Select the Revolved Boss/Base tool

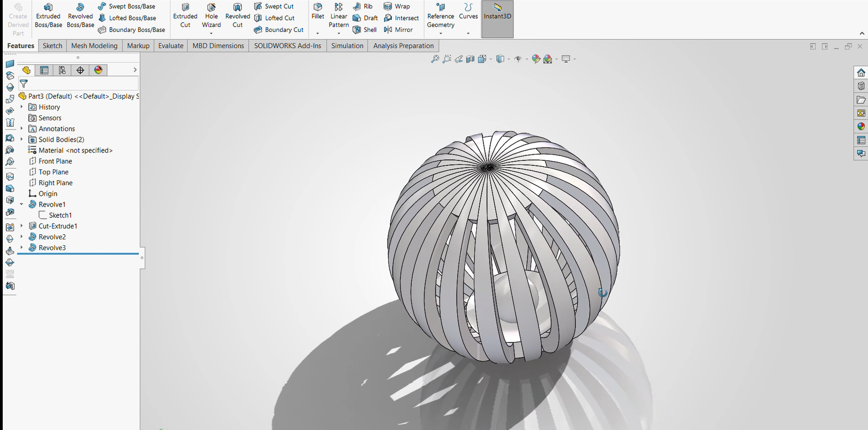[x=80, y=16]
